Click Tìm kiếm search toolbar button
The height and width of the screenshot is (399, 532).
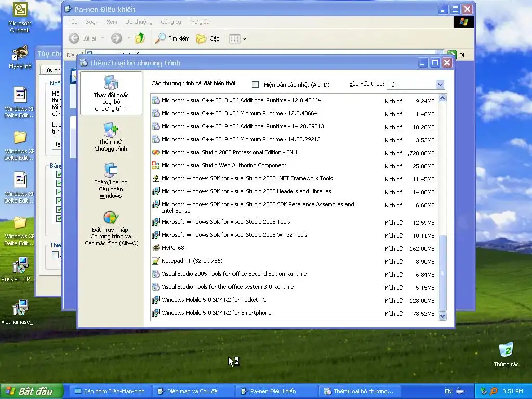172,38
